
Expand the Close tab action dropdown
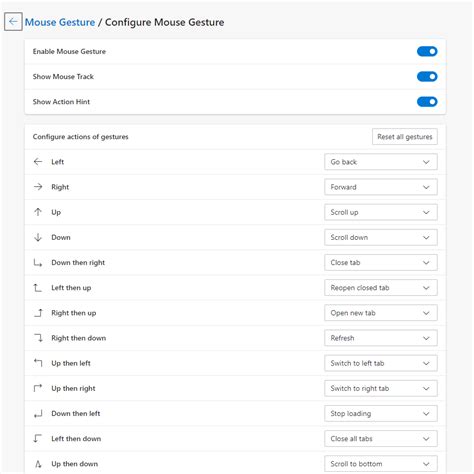pos(381,263)
